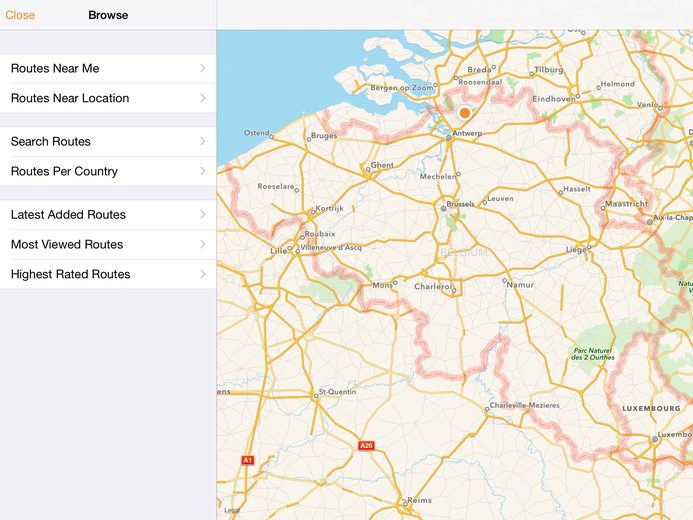Tap the Tilburg city label
Screen dimensions: 693x520
(x=549, y=70)
